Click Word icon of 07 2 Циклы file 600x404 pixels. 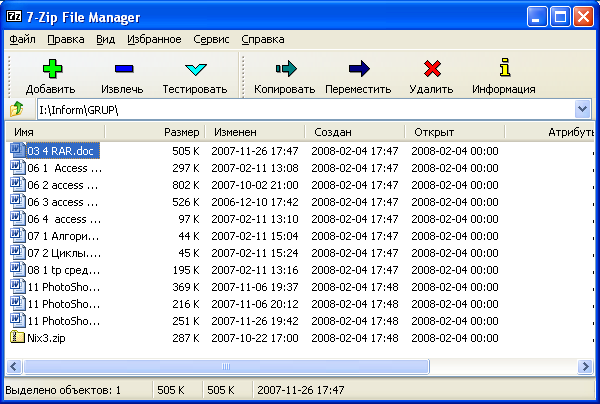coord(18,252)
